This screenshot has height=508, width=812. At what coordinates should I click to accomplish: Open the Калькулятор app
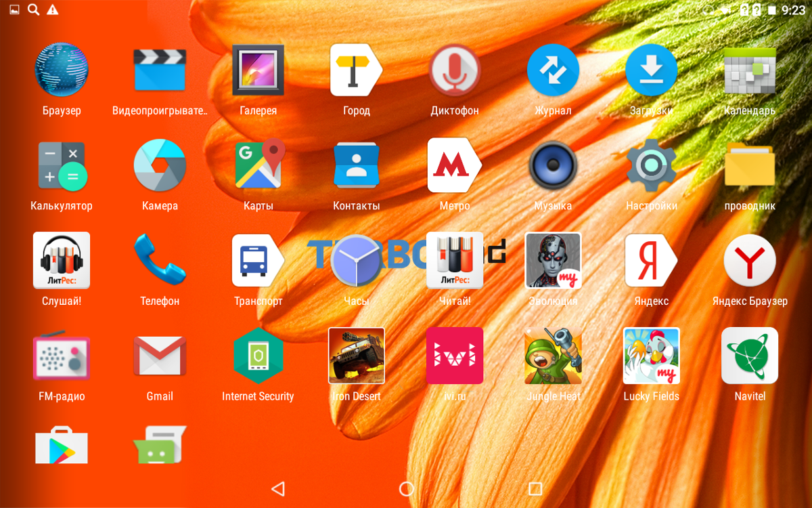(62, 165)
